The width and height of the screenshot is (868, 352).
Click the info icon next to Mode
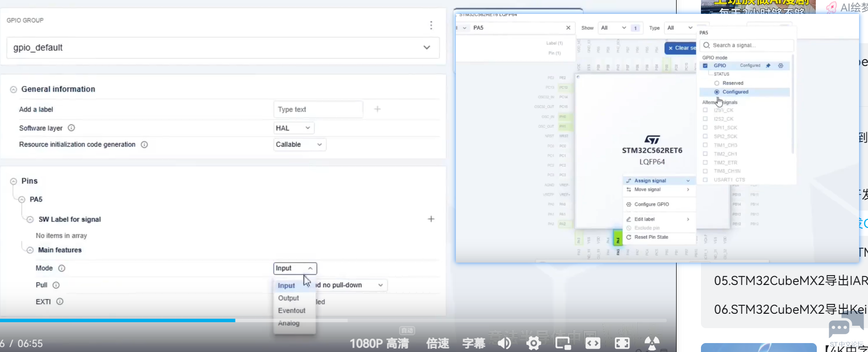[x=62, y=268]
